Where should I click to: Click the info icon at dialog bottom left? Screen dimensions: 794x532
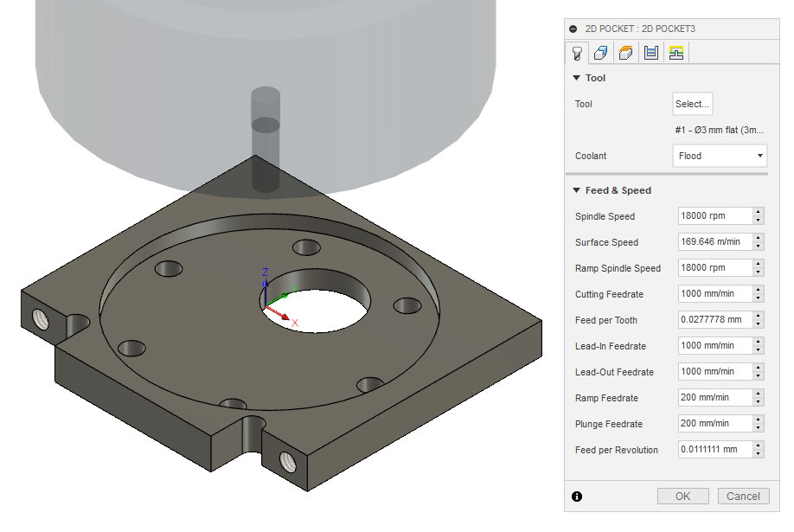577,496
